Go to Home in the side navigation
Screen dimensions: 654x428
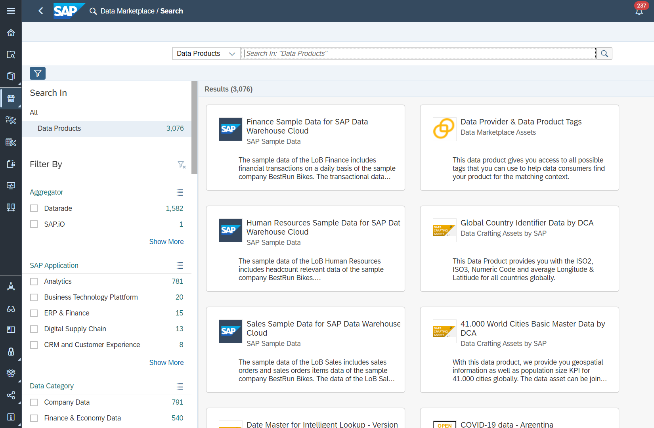pyautogui.click(x=11, y=33)
